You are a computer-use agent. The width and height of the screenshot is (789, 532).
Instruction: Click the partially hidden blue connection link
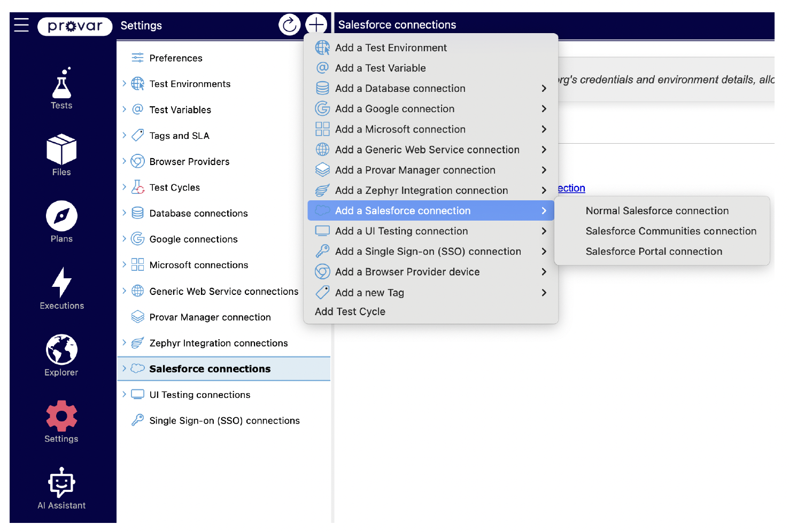(571, 188)
